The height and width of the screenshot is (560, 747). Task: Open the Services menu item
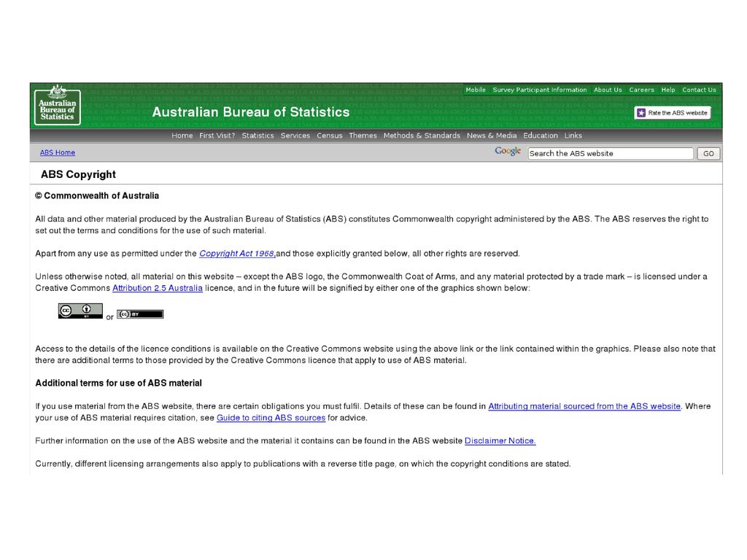[x=295, y=136]
